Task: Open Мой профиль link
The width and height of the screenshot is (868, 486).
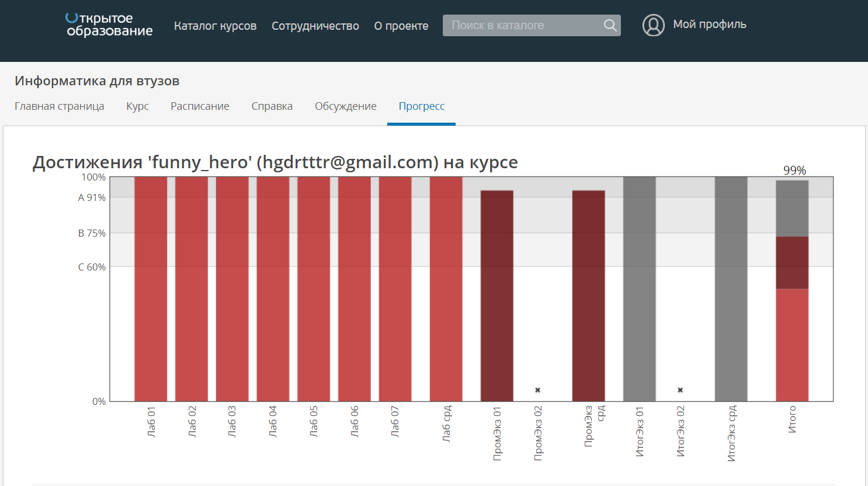Action: [x=709, y=25]
